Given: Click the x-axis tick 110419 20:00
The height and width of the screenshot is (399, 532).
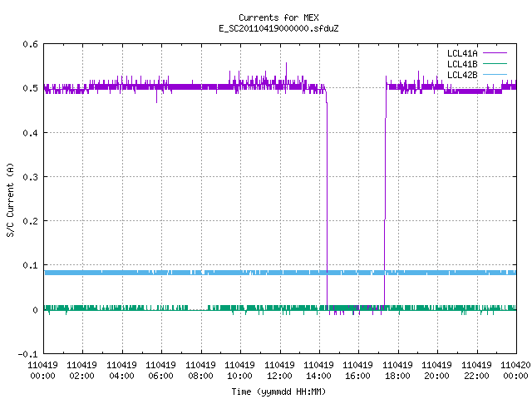Looking at the screenshot, I should point(437,371).
